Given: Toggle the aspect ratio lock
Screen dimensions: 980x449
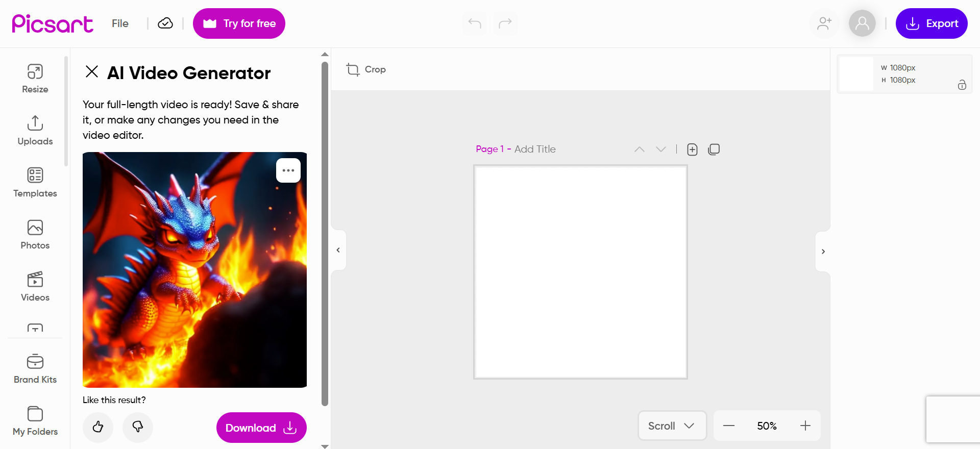Looking at the screenshot, I should (962, 85).
